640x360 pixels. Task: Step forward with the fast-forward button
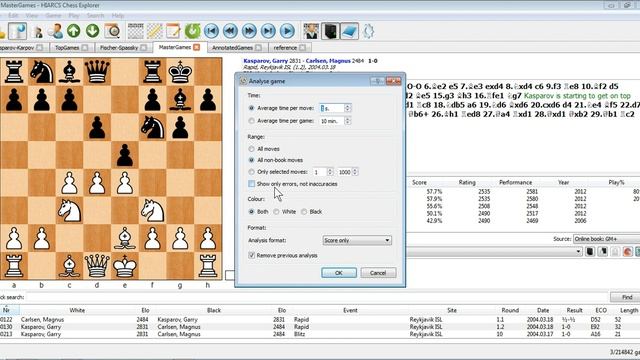pos(249,31)
